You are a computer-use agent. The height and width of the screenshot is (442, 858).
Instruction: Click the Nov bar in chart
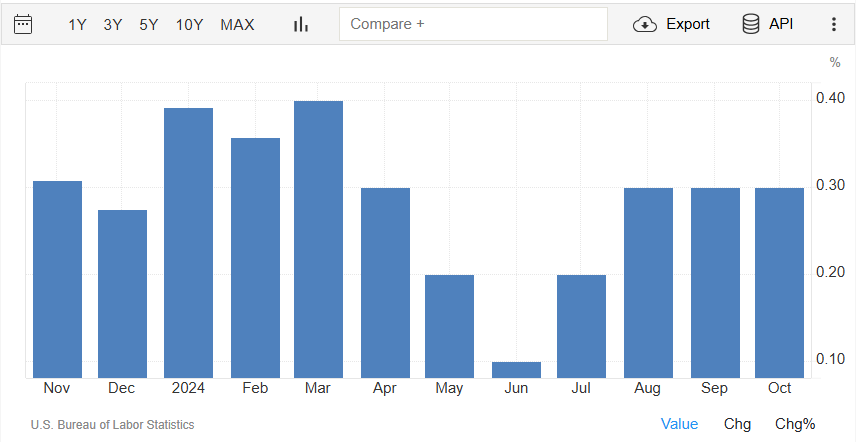[57, 280]
